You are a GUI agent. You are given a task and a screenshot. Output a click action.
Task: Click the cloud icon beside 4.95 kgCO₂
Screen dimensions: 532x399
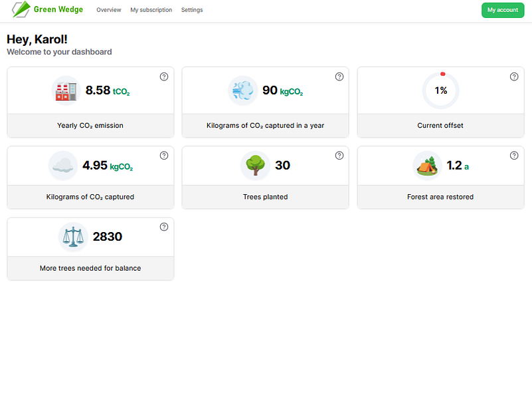(63, 166)
